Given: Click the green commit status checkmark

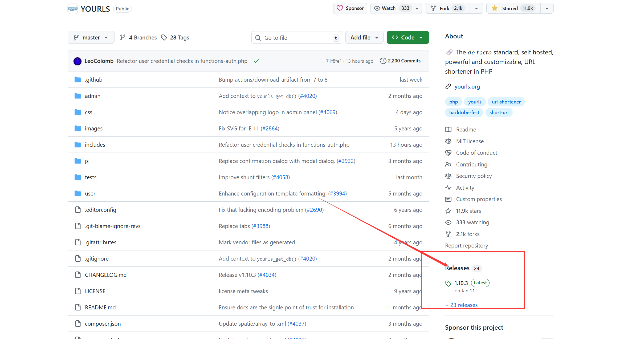Looking at the screenshot, I should 256,61.
